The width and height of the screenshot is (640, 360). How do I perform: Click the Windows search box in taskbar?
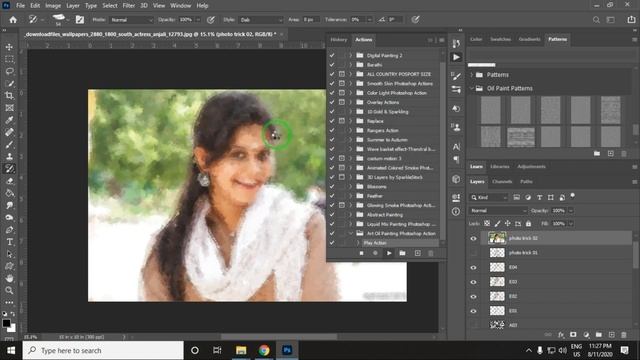tap(103, 350)
